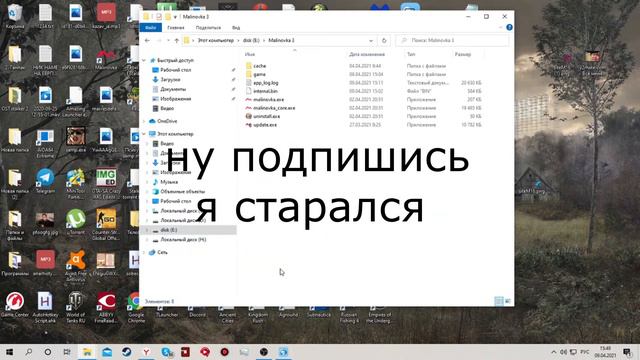Open notification center in system tray

[627, 352]
